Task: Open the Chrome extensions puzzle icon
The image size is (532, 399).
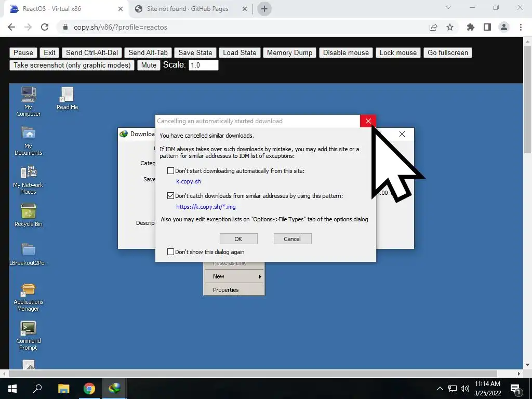Action: click(x=471, y=27)
